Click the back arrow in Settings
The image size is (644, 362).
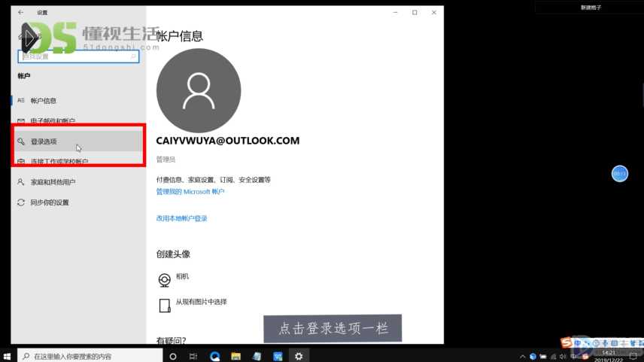[20, 12]
